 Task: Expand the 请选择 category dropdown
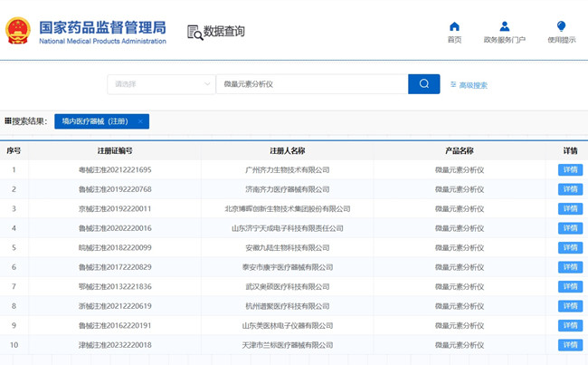(x=160, y=84)
